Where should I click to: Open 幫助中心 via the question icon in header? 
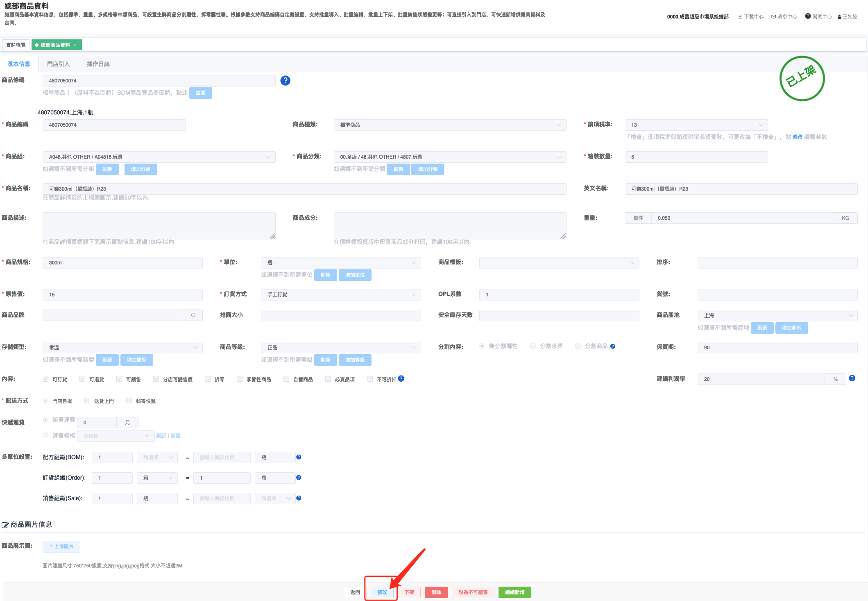pyautogui.click(x=808, y=16)
